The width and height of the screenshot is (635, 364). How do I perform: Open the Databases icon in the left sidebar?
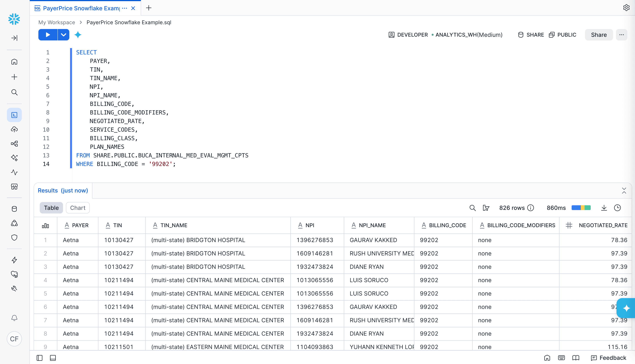(x=14, y=209)
